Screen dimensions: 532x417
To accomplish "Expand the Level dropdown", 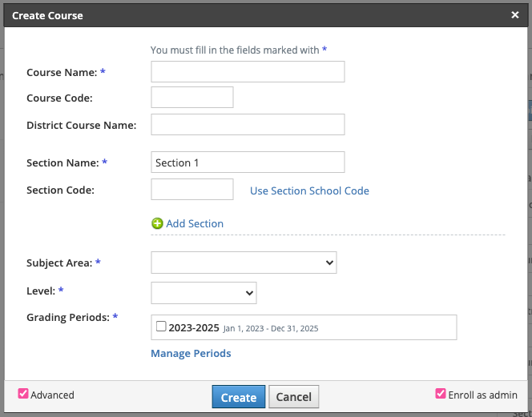I will pos(204,293).
